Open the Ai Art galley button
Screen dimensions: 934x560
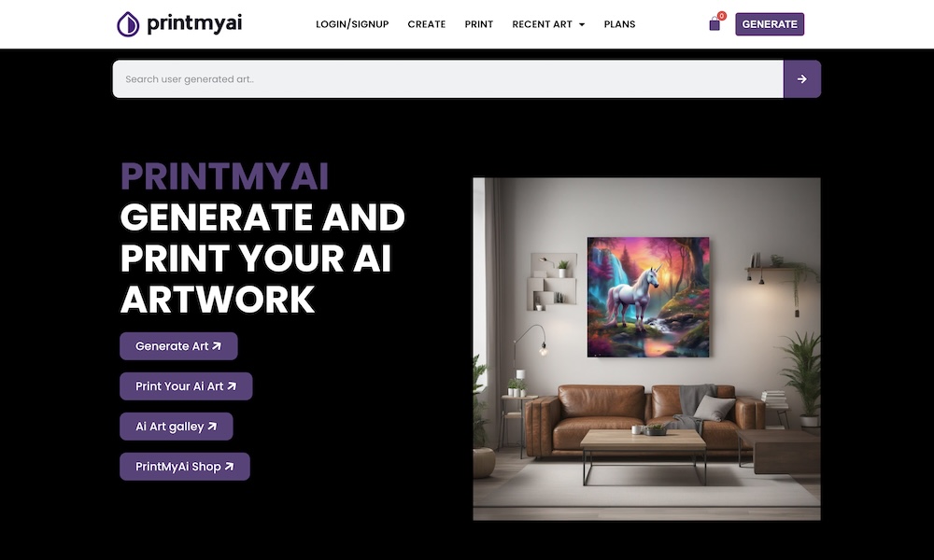177,427
